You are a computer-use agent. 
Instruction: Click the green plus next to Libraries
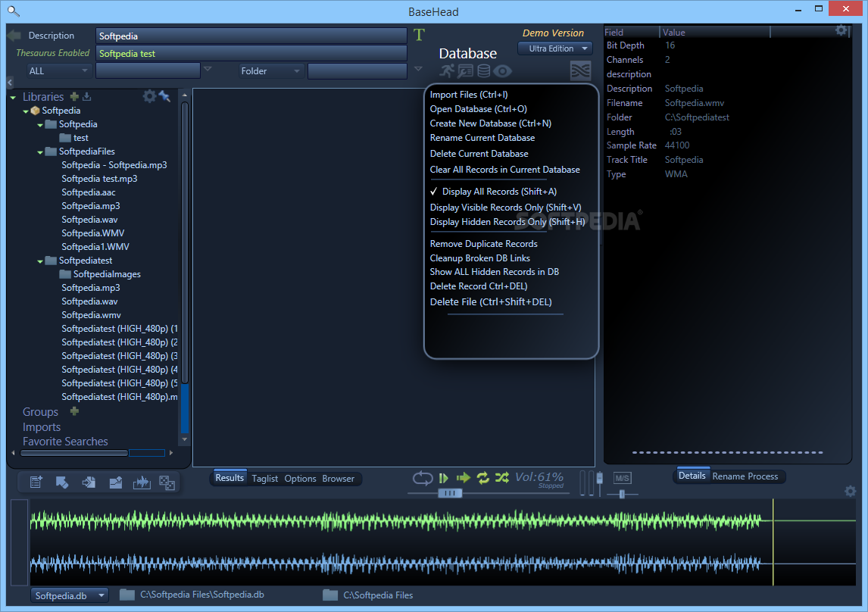pyautogui.click(x=74, y=96)
